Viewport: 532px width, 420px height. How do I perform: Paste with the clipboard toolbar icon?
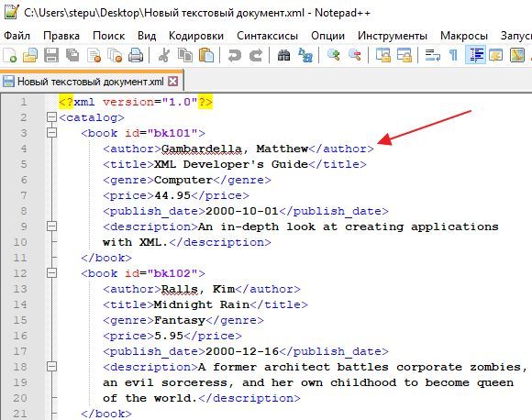(x=206, y=55)
